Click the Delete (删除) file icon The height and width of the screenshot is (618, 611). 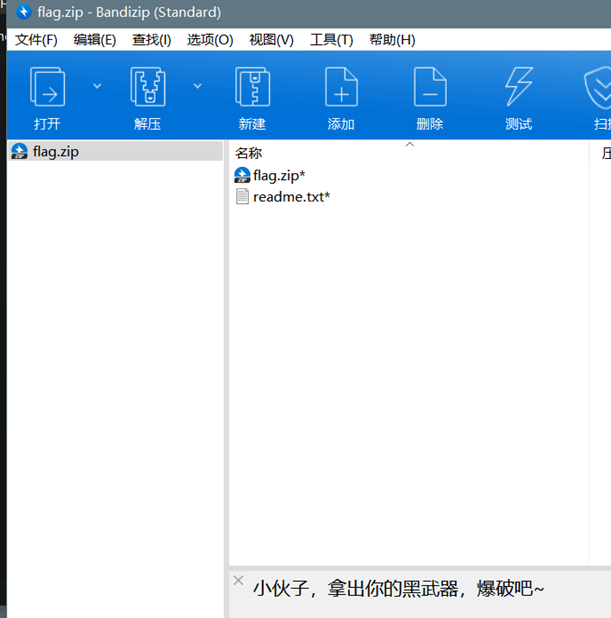tap(430, 88)
